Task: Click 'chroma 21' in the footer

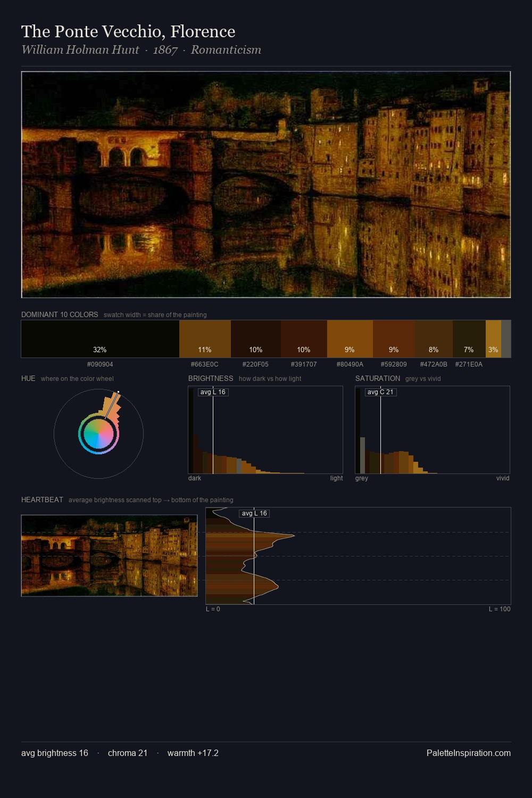Action: point(128,753)
